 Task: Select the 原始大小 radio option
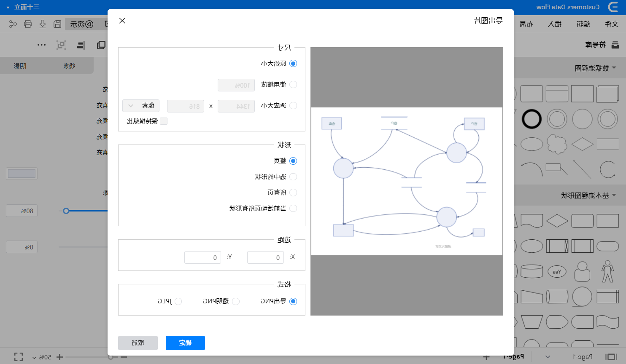pyautogui.click(x=293, y=64)
